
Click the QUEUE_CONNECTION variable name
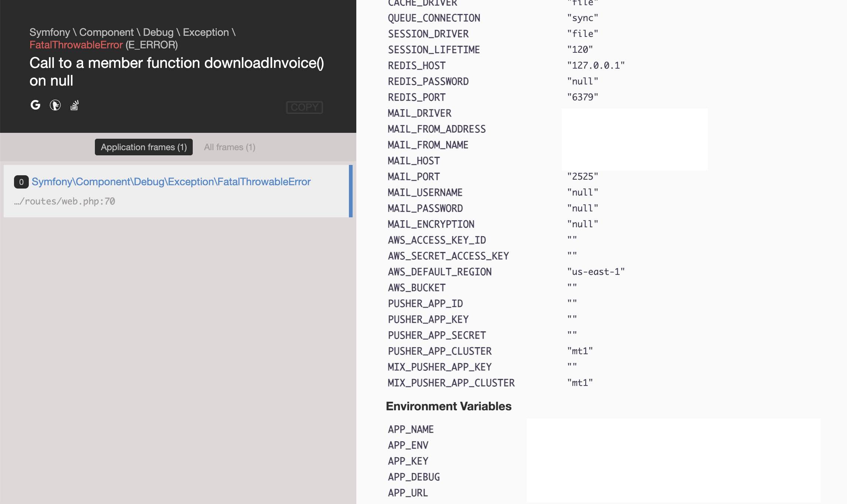(x=434, y=18)
